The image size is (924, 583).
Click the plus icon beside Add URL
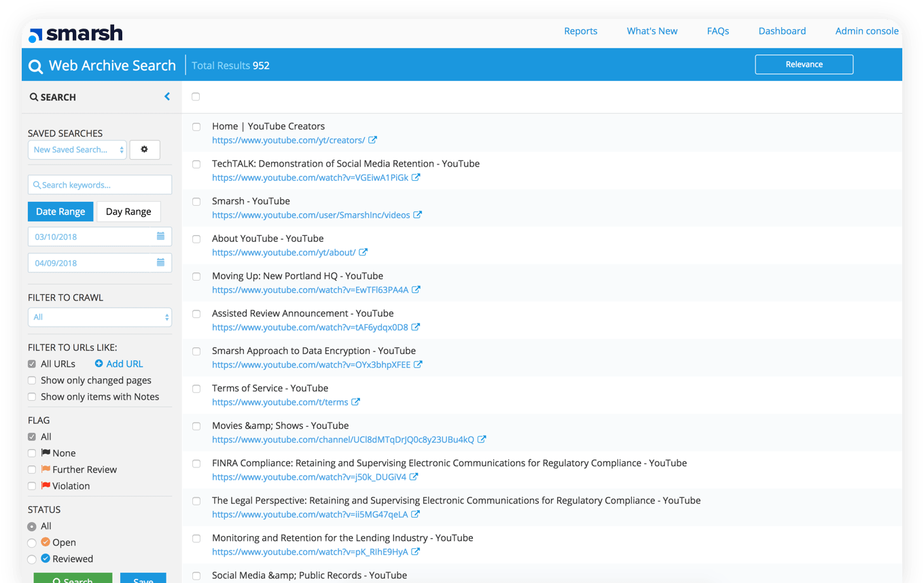(x=99, y=364)
